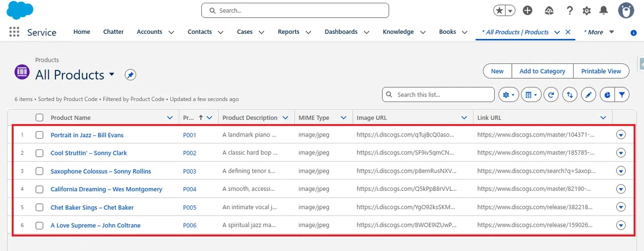Viewport: 644px width, 251px height.
Task: Open Portrait in Jazz – Bill Evans record
Action: click(x=87, y=135)
